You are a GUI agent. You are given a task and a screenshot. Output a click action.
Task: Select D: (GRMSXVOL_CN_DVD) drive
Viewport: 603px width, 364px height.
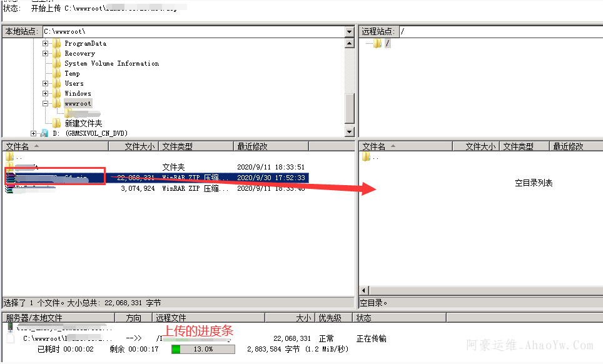click(x=90, y=133)
